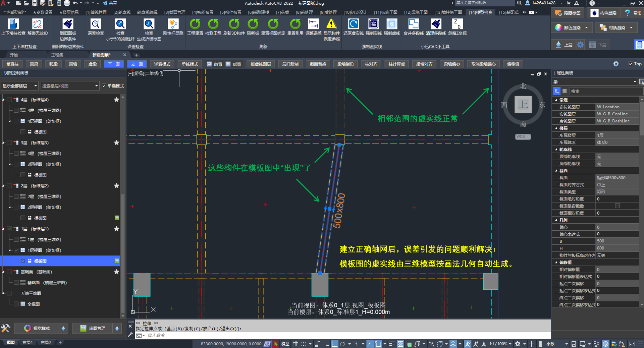This screenshot has height=348, width=644.
Task: Click the 工程重置 green refresh icon
Action: [x=195, y=24]
